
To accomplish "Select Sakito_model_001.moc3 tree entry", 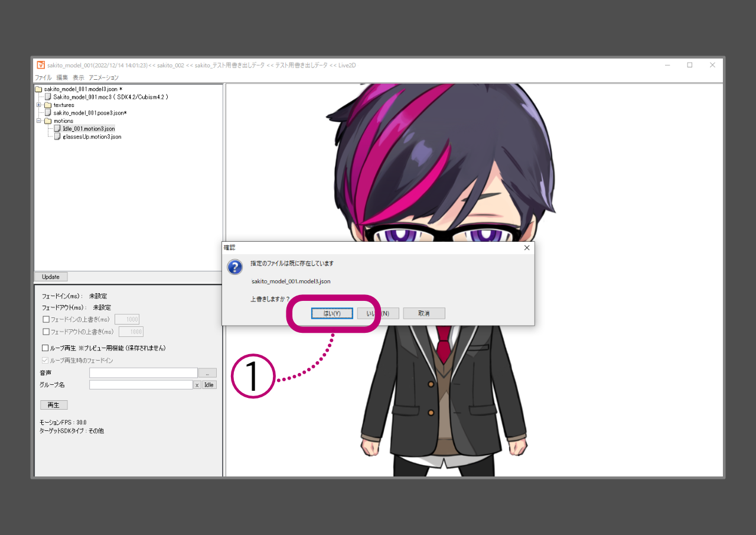I will click(x=111, y=97).
